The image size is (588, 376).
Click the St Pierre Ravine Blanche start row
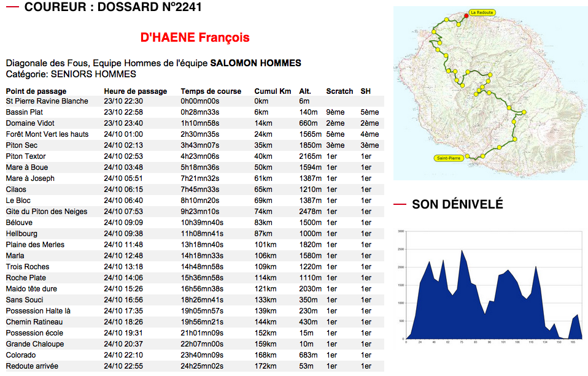(47, 101)
